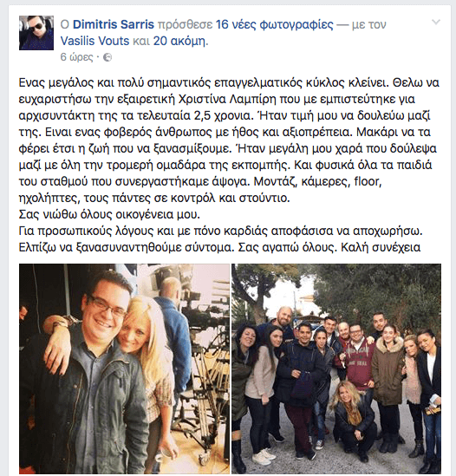Screen dimensions: 456x476
Task: Click the line Σας νιώθω όλους οικογένεια μου
Action: pos(109,214)
